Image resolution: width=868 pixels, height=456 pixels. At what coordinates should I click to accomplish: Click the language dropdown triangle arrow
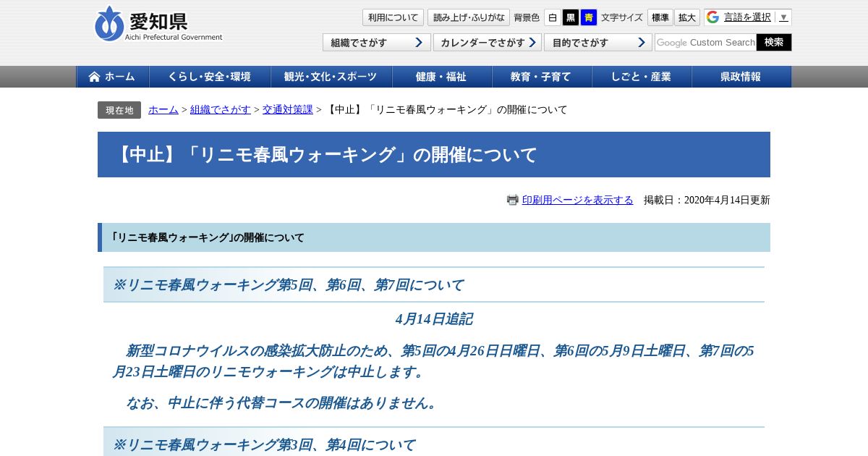click(x=783, y=17)
